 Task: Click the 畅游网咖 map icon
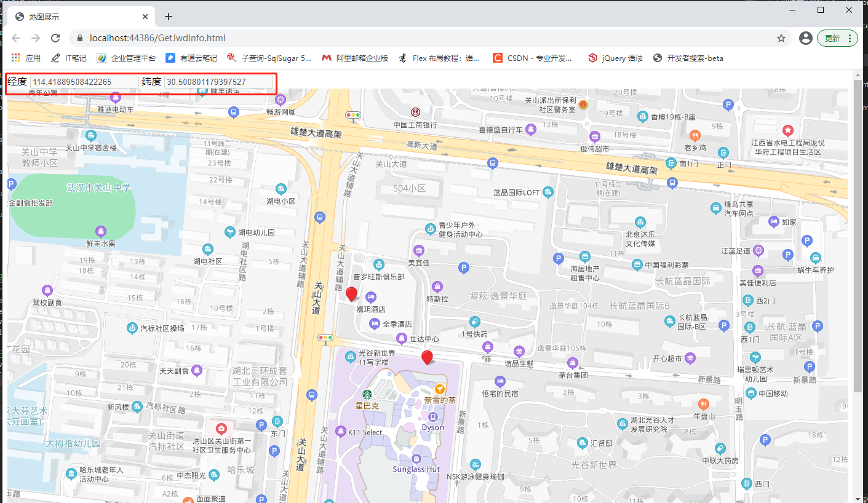[281, 100]
